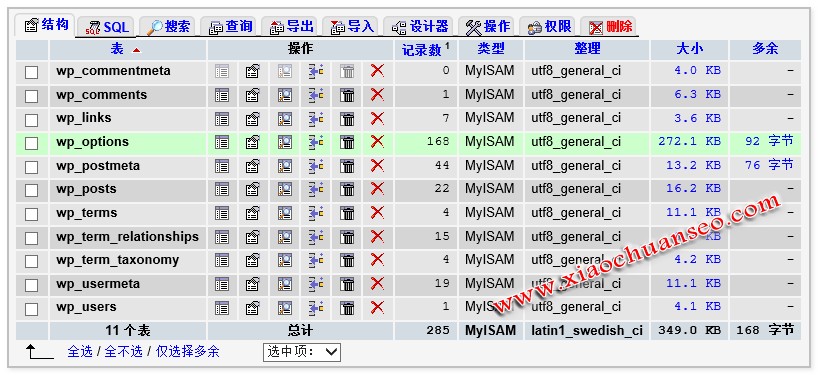This screenshot has width=818, height=375.
Task: Insert icon for wp_commentmeta row
Action: point(316,71)
